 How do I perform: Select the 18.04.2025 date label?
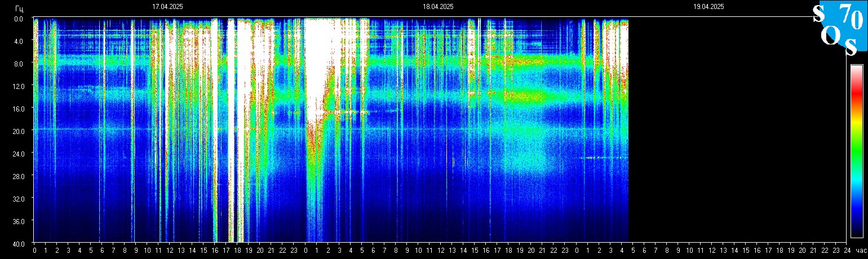point(438,7)
